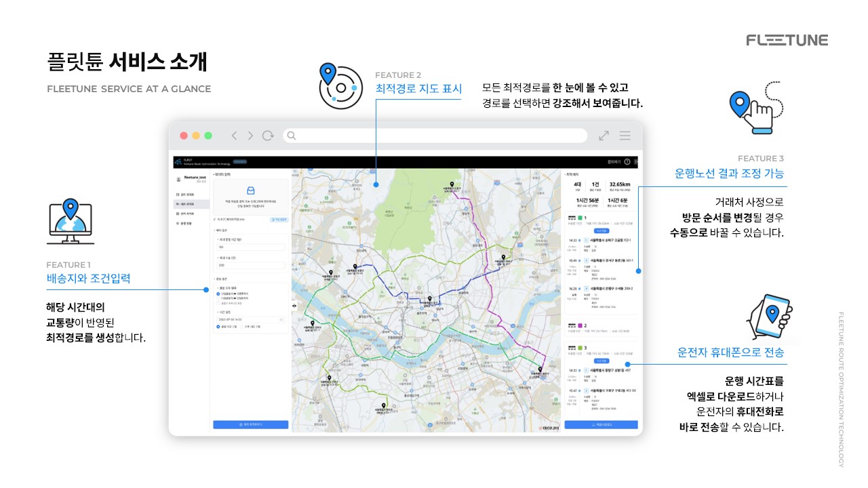
Task: Select the 다중출발지 → 단일목적지 radio option
Action: [x=218, y=298]
